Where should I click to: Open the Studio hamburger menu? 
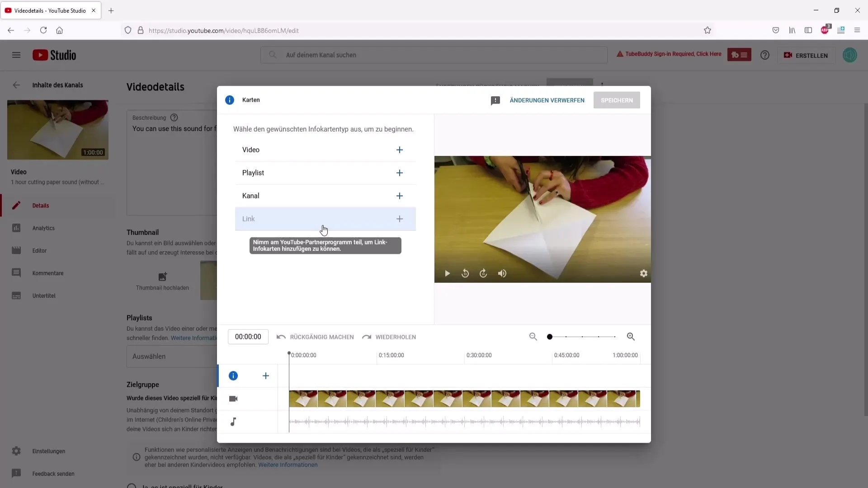pyautogui.click(x=16, y=55)
